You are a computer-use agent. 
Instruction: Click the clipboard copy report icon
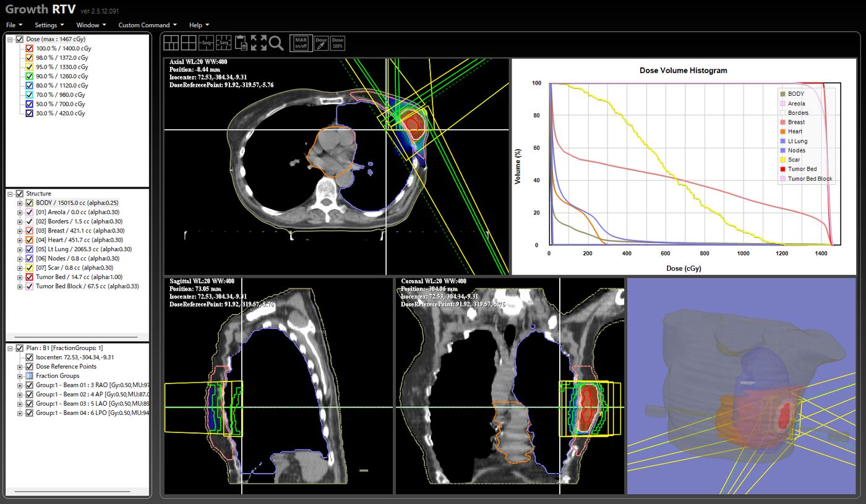coord(241,43)
